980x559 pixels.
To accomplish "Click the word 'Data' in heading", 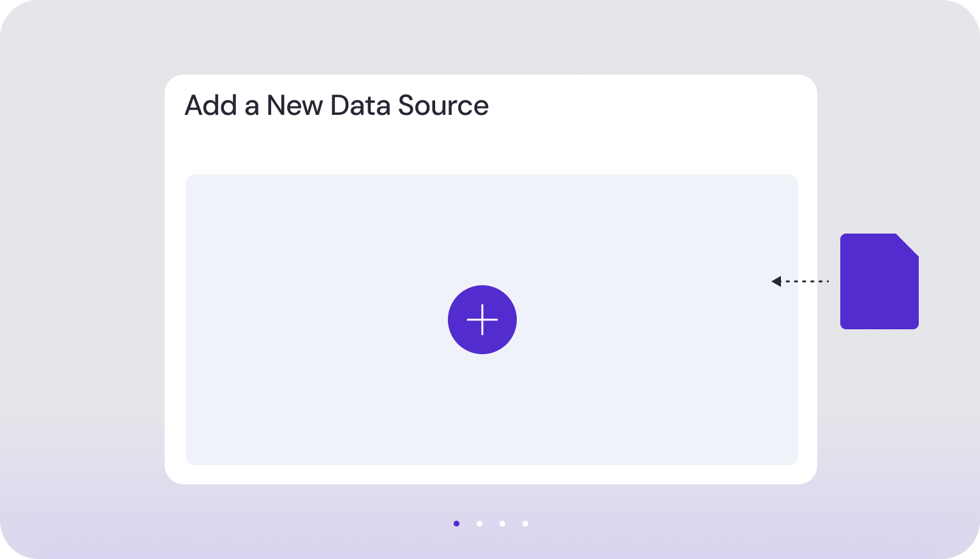I will point(360,105).
